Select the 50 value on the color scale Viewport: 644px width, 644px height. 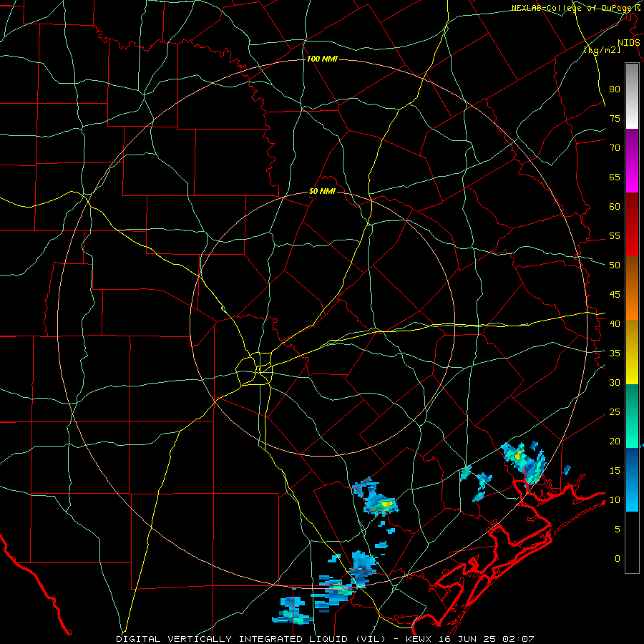(615, 265)
